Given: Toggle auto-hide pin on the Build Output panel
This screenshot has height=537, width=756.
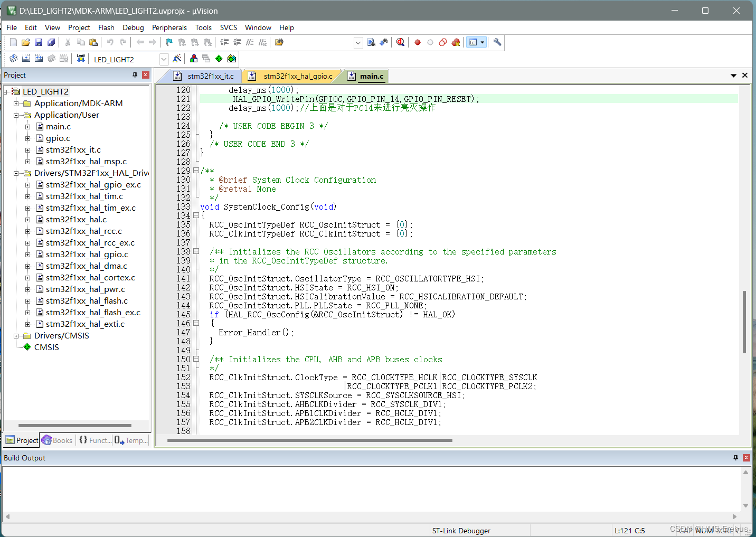Looking at the screenshot, I should (x=736, y=458).
